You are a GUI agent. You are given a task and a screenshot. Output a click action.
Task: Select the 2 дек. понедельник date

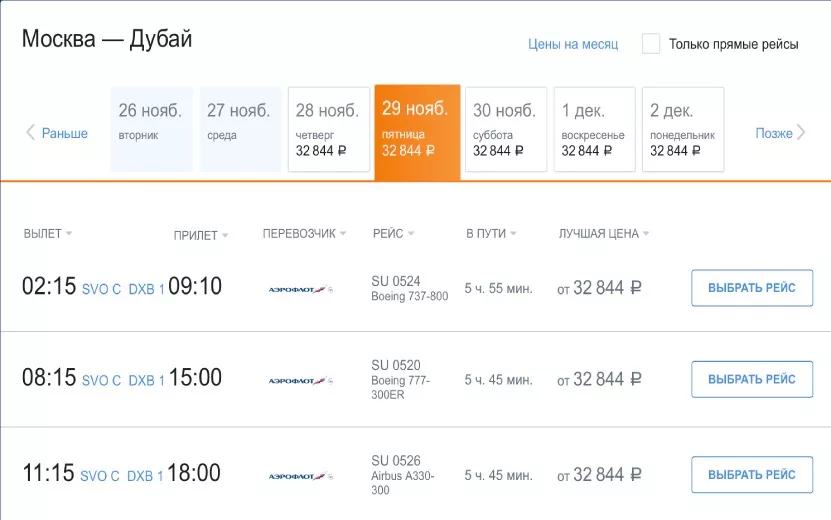point(682,130)
